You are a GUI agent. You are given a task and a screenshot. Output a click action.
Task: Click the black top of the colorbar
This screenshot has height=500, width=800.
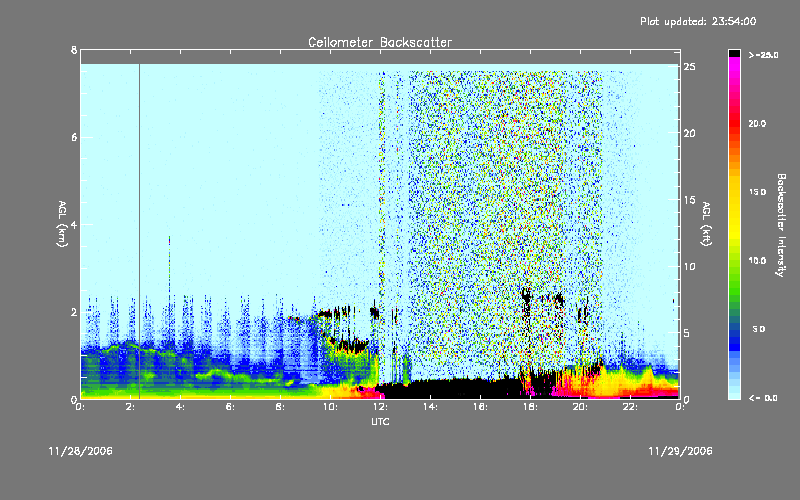pyautogui.click(x=734, y=53)
